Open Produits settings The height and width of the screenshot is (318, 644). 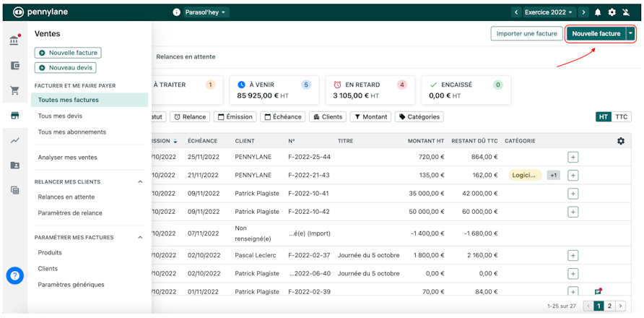tap(50, 252)
